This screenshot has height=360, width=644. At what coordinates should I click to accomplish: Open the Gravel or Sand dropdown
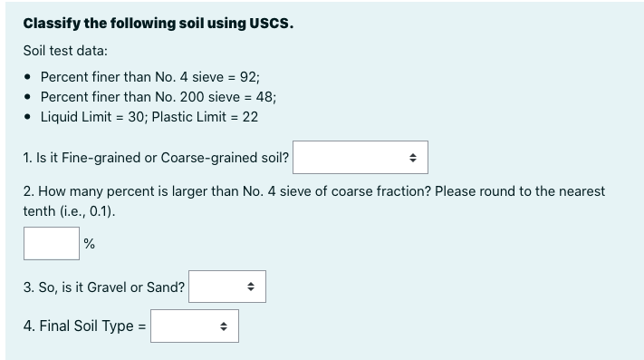(x=227, y=287)
